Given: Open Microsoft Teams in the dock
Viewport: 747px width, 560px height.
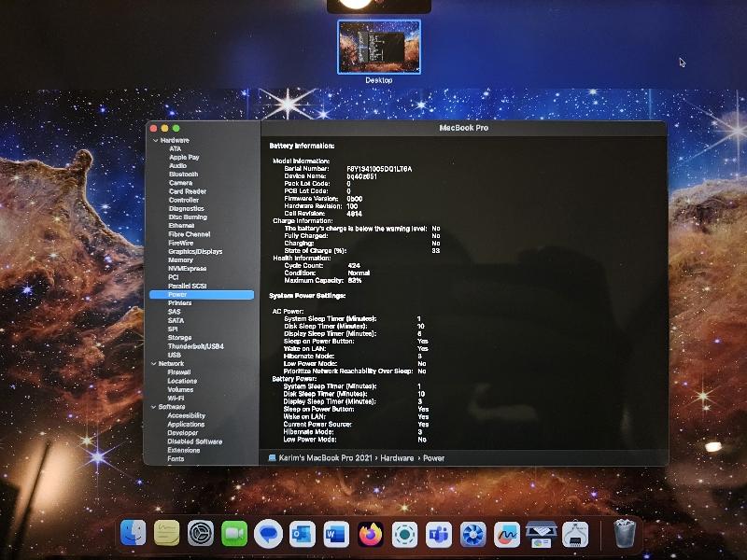Looking at the screenshot, I should click(439, 534).
